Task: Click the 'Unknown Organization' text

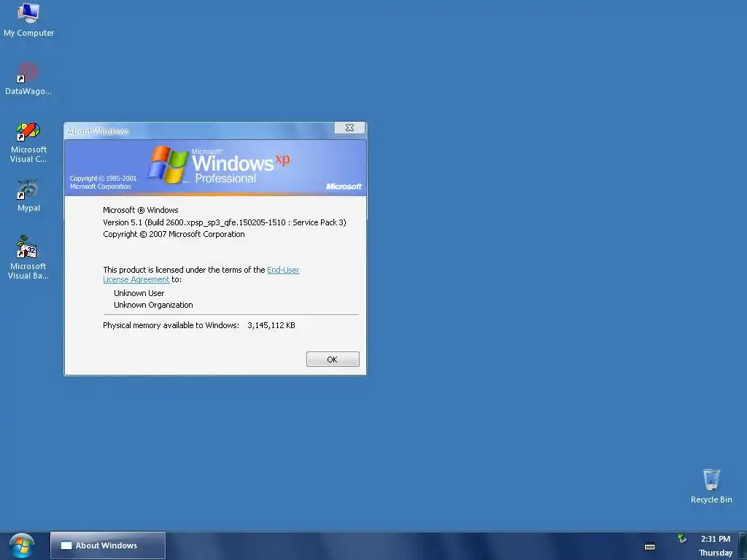Action: tap(153, 306)
